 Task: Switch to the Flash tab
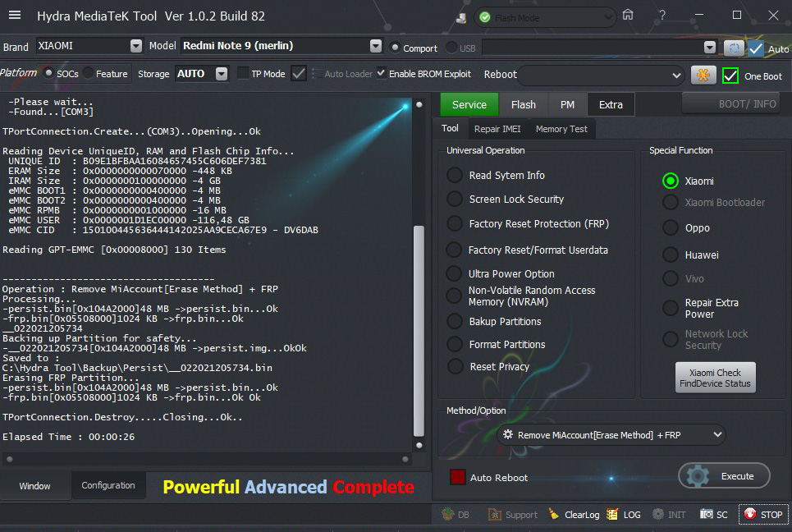tap(523, 104)
